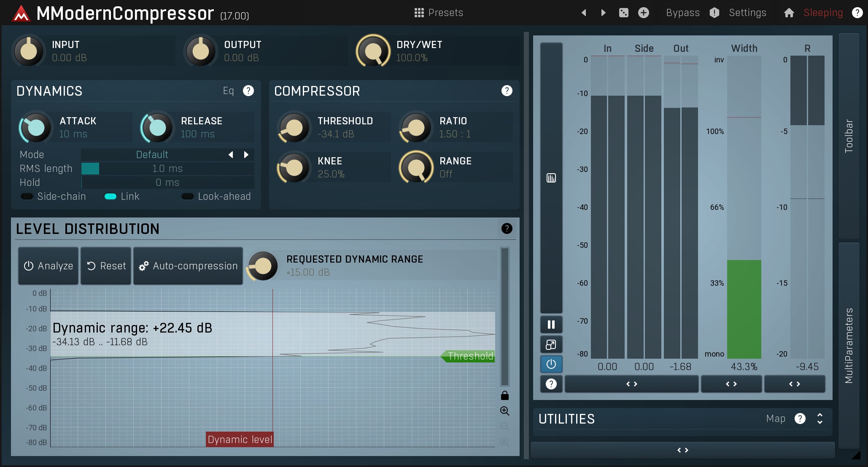Image resolution: width=868 pixels, height=467 pixels.
Task: Open the next Mode with the right arrow
Action: (247, 155)
